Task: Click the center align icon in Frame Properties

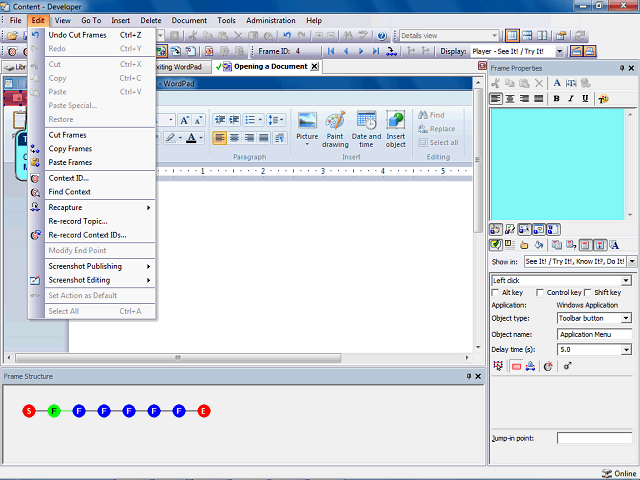Action: [510, 99]
